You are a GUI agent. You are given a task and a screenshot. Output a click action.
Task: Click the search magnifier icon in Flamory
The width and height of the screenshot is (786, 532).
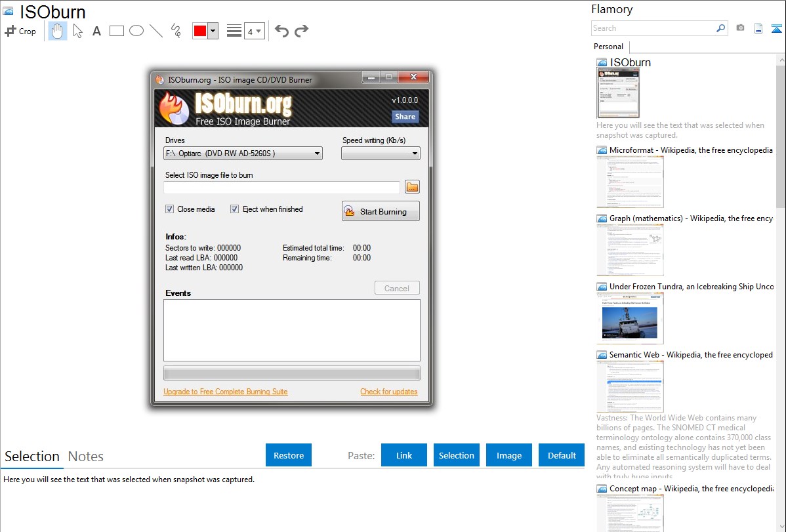721,28
